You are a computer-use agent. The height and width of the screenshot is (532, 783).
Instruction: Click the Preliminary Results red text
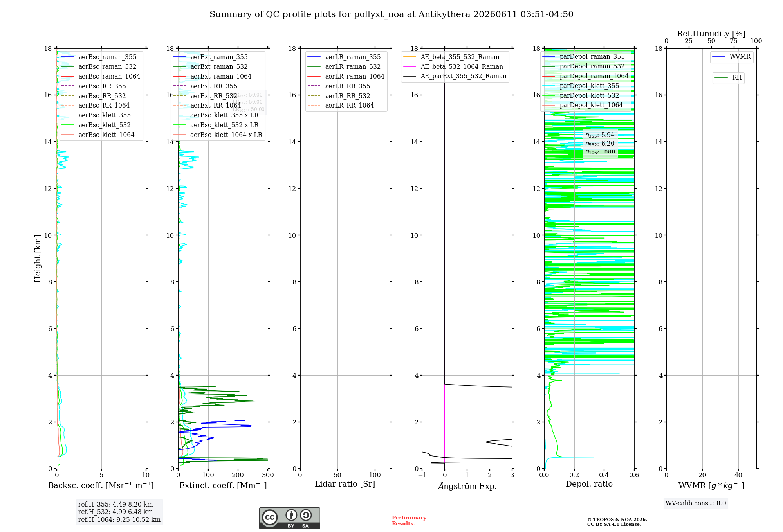coord(409,521)
